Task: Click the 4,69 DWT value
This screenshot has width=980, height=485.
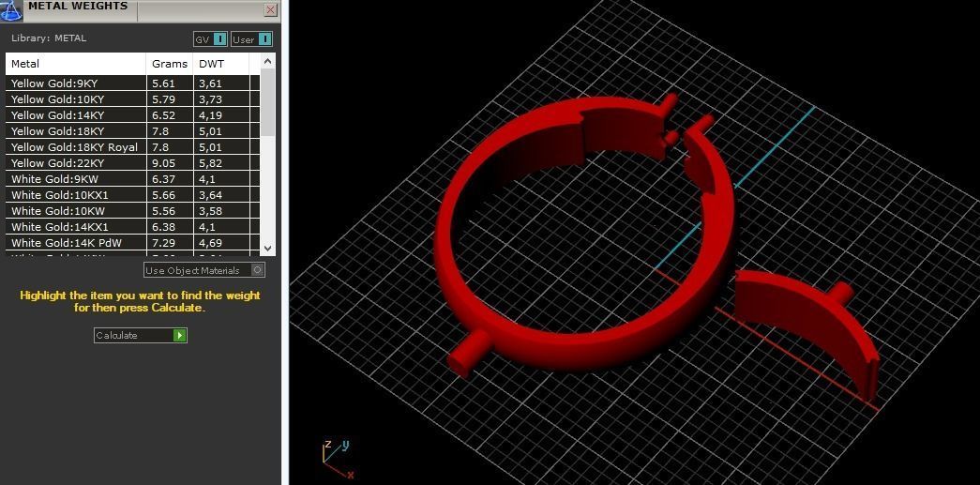Action: click(x=211, y=243)
